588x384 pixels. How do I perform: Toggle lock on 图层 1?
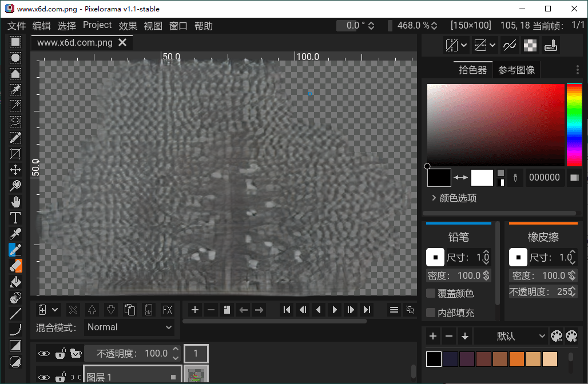click(x=61, y=377)
